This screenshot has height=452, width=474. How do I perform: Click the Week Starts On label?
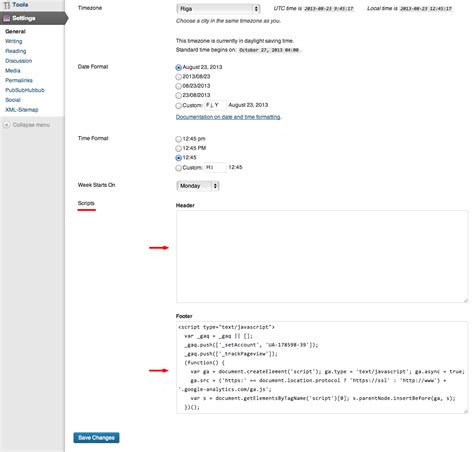tap(97, 185)
